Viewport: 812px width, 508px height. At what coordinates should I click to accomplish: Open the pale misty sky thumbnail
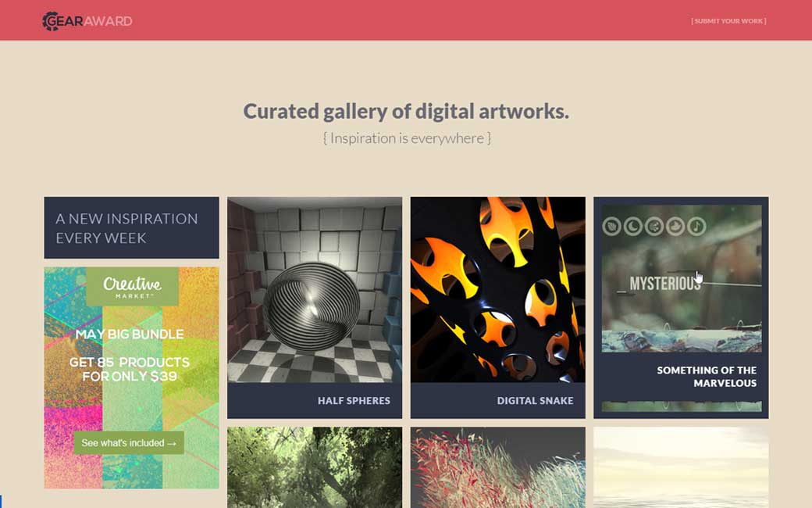pos(681,467)
